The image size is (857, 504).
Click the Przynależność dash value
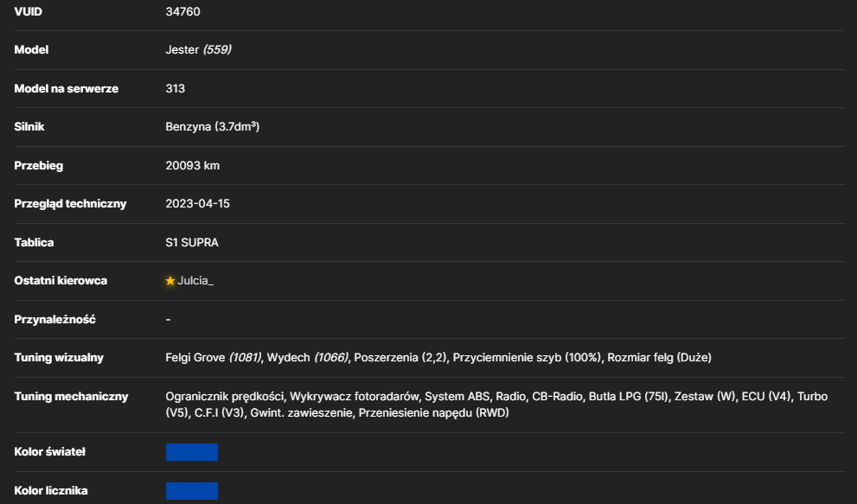168,319
